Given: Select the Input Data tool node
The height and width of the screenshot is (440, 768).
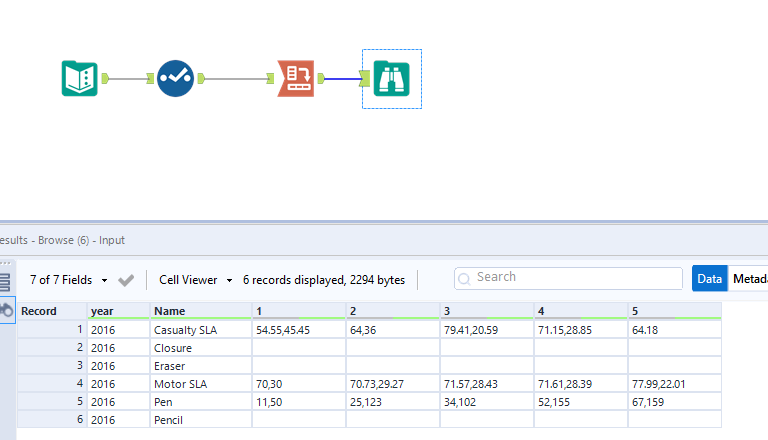Looking at the screenshot, I should click(80, 78).
